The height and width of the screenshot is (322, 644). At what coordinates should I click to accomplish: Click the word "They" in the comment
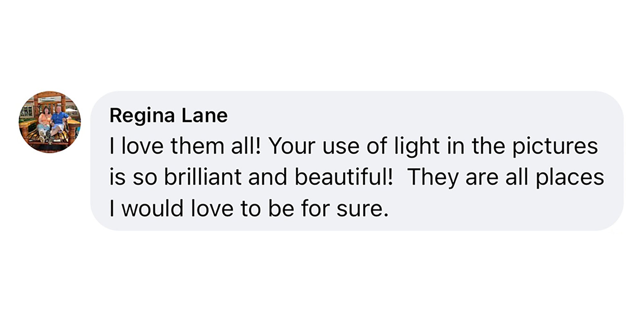tap(433, 177)
